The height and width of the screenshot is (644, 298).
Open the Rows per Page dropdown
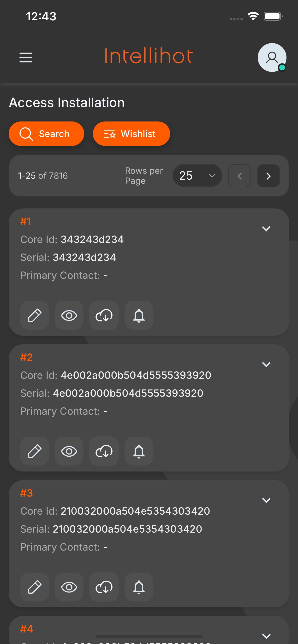click(197, 176)
